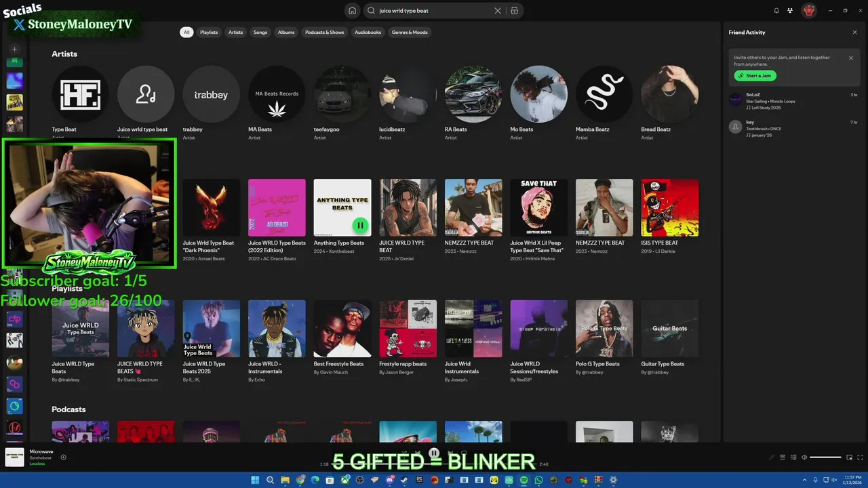Show hidden system tray icons

(804, 480)
